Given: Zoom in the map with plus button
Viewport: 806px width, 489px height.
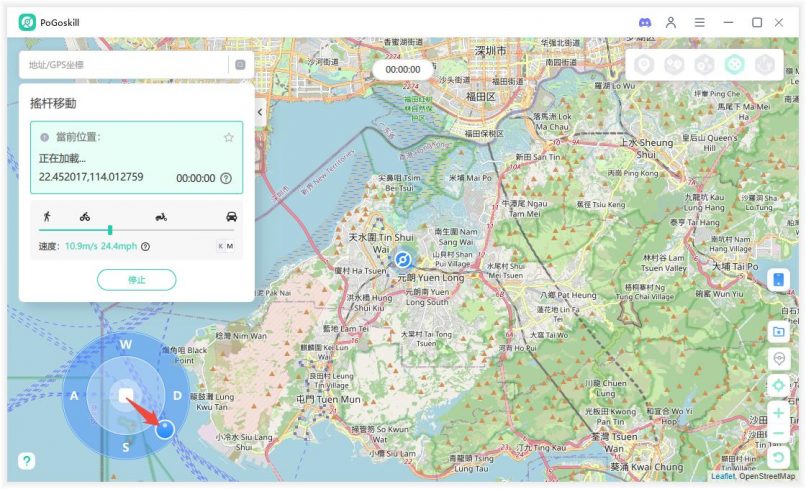Looking at the screenshot, I should coord(779,412).
